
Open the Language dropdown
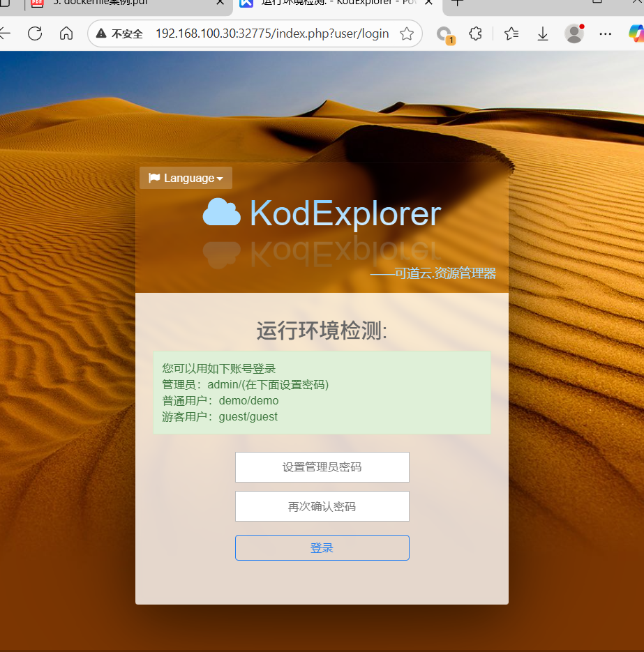[186, 178]
